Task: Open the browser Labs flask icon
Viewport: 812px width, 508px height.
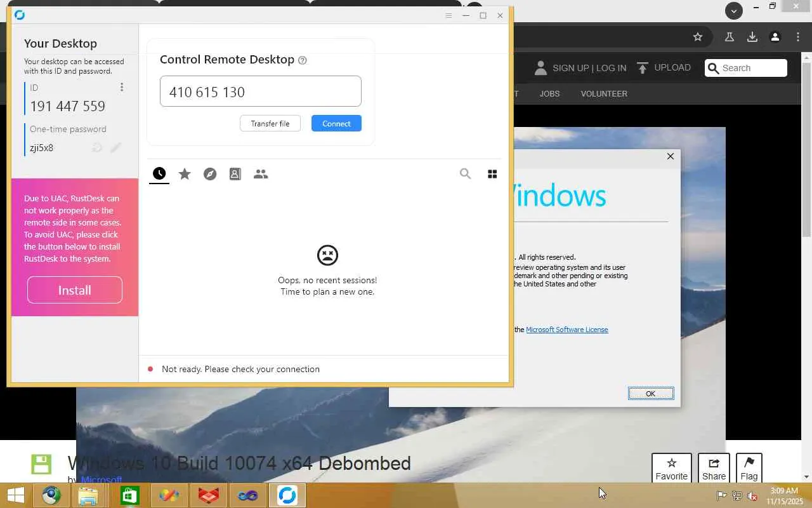Action: coord(730,37)
